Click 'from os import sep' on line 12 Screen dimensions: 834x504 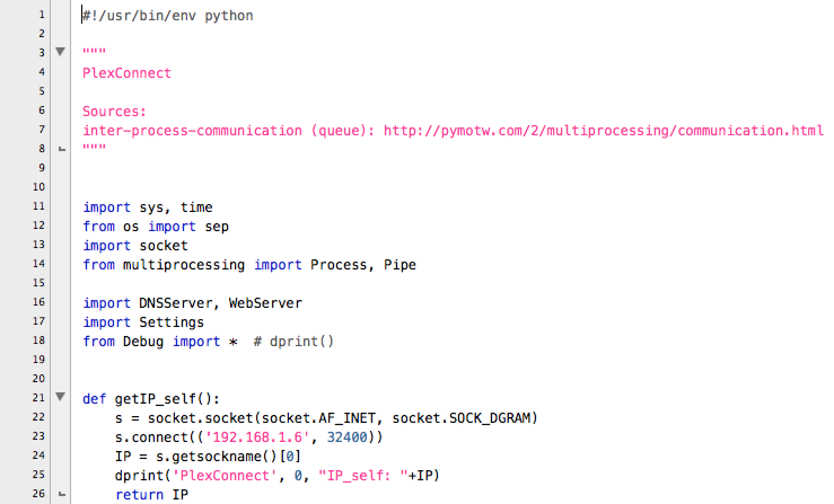[156, 227]
